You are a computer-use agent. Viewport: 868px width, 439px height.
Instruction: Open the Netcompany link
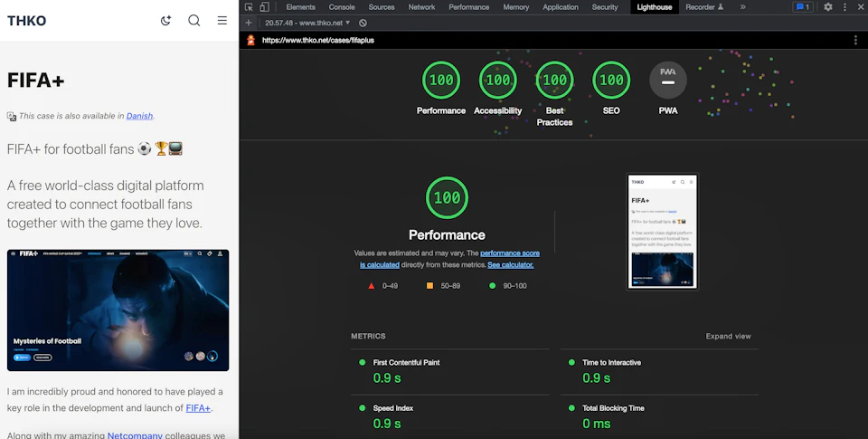click(x=135, y=435)
